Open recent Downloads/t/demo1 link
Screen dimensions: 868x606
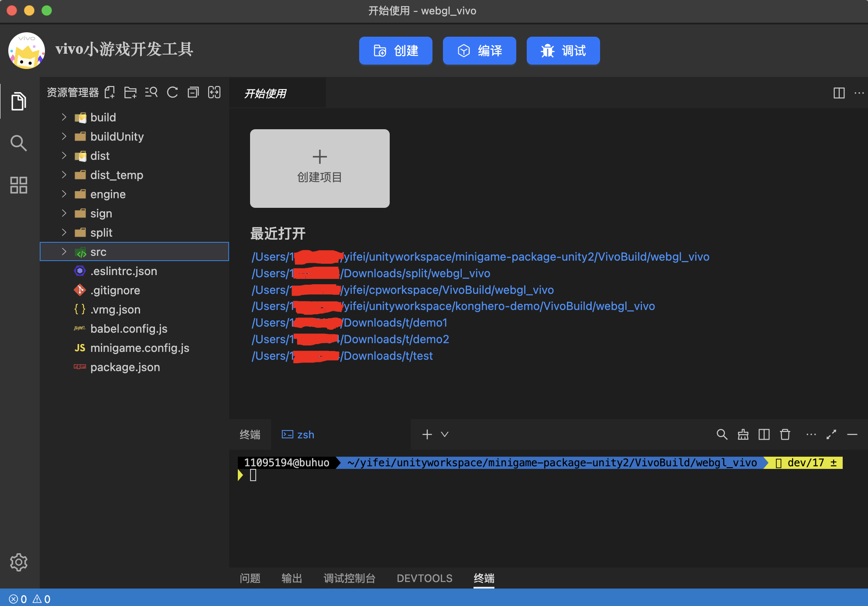[350, 323]
